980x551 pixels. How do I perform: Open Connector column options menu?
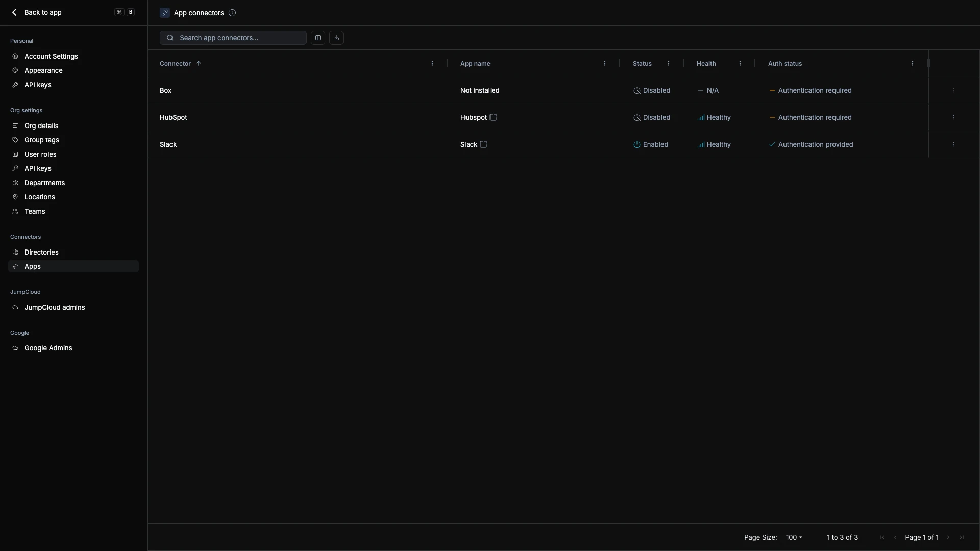[432, 63]
